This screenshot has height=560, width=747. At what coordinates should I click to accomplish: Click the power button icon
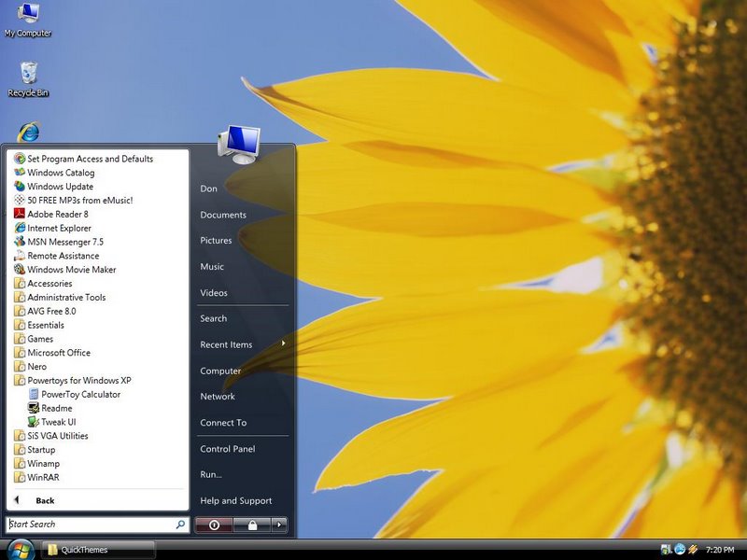(x=214, y=525)
